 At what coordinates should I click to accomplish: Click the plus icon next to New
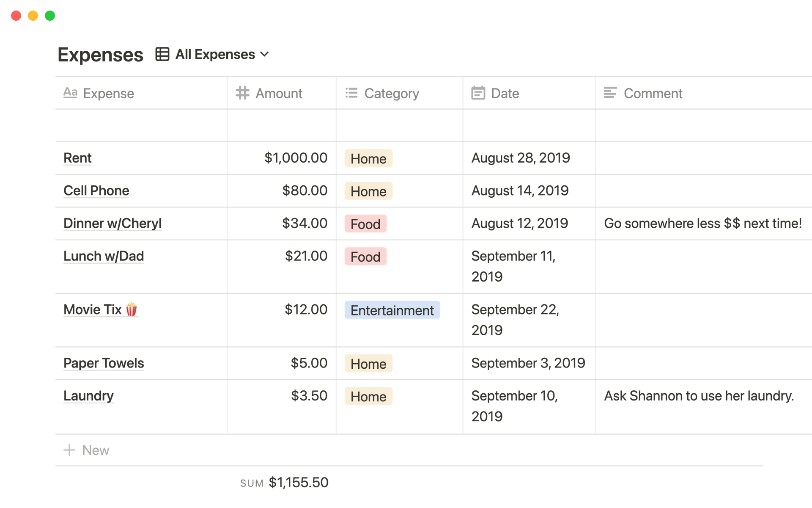tap(69, 450)
